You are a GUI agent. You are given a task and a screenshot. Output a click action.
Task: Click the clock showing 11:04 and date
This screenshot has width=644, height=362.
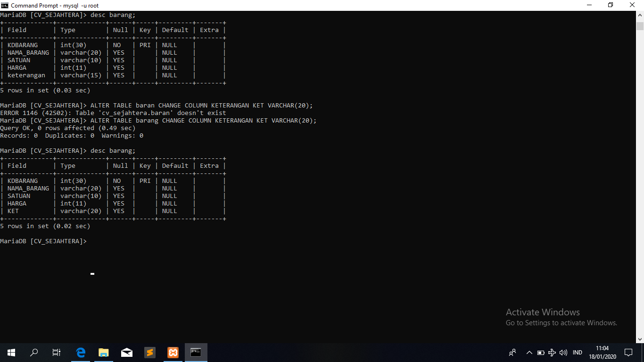602,352
